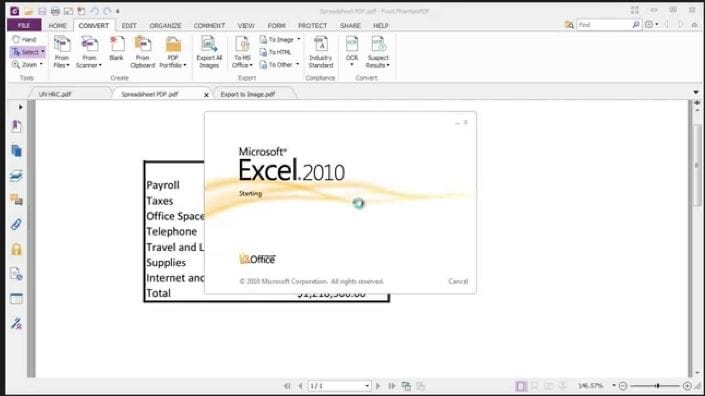Image resolution: width=705 pixels, height=396 pixels.
Task: Expand To Image export dropdown
Action: [x=299, y=40]
